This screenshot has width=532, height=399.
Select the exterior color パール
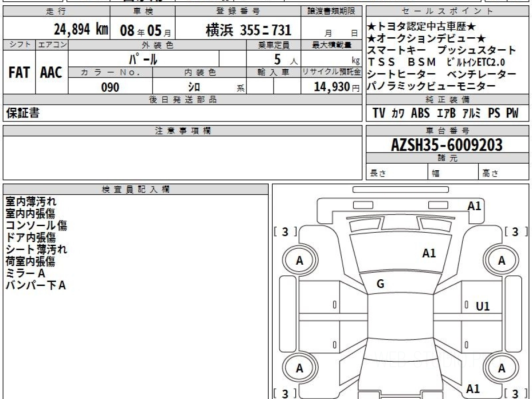tap(143, 59)
